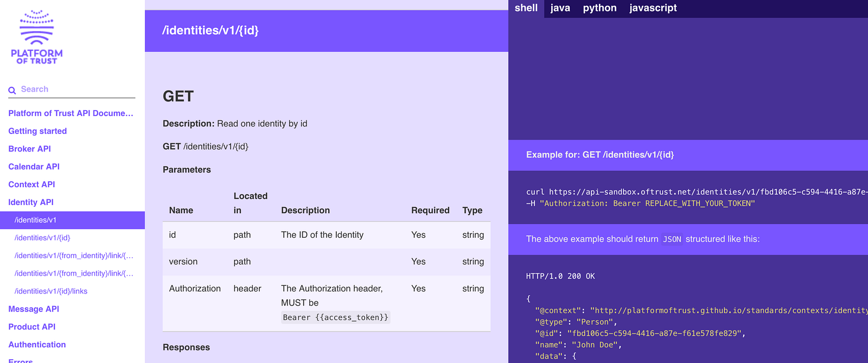
Task: Switch to the java code tab
Action: pos(560,8)
